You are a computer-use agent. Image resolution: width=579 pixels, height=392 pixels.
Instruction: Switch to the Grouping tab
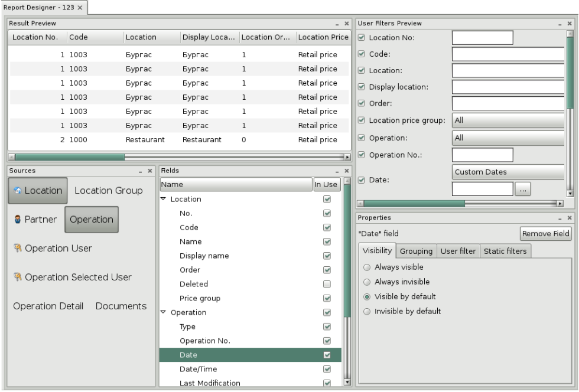point(416,251)
